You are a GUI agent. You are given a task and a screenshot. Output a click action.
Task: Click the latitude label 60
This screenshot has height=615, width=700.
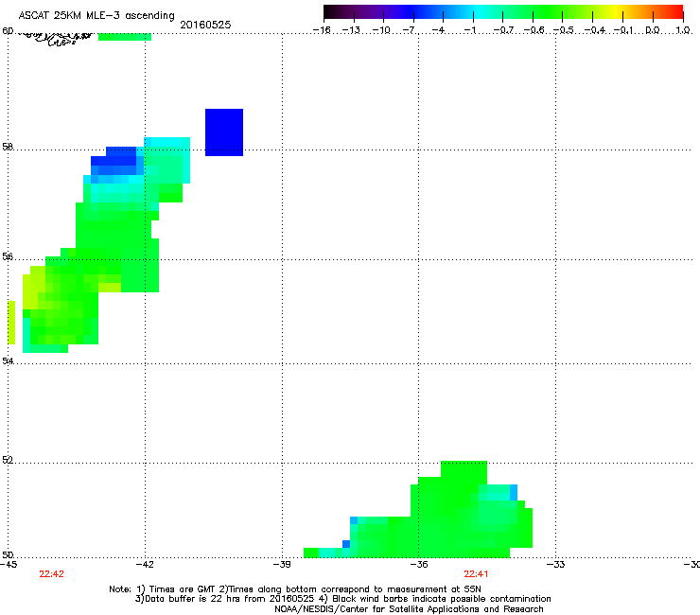8,31
